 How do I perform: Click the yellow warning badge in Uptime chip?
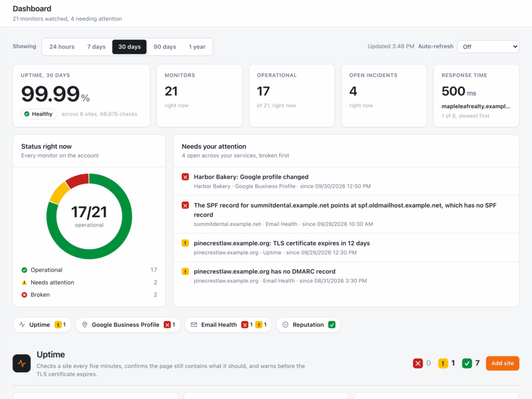click(x=58, y=325)
